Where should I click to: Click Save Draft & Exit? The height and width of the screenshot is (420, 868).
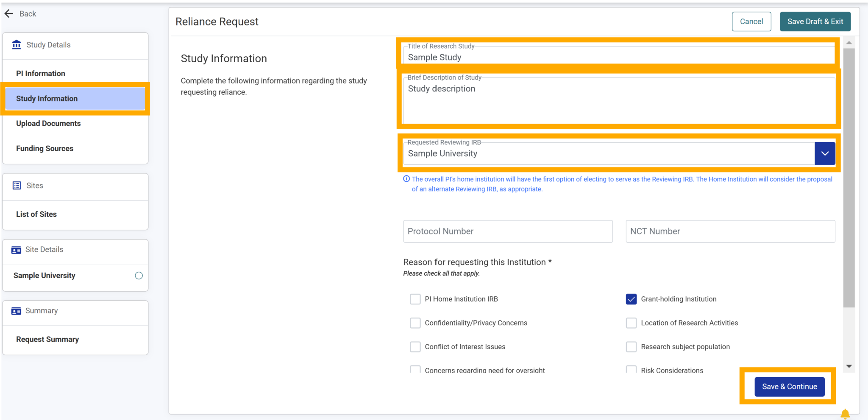(x=815, y=21)
